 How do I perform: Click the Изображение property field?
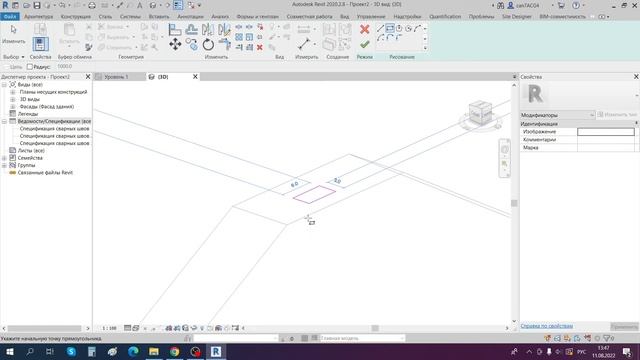(x=606, y=131)
